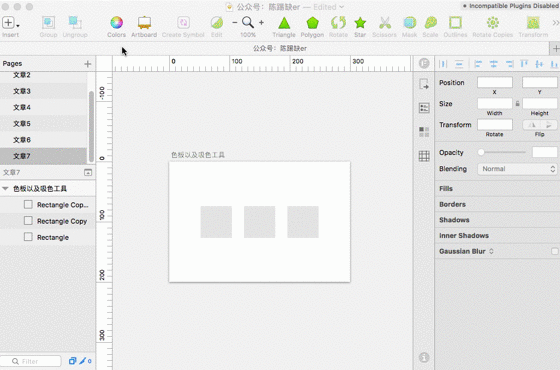The height and width of the screenshot is (370, 560).
Task: Click the layer Filter search field
Action: [x=31, y=361]
